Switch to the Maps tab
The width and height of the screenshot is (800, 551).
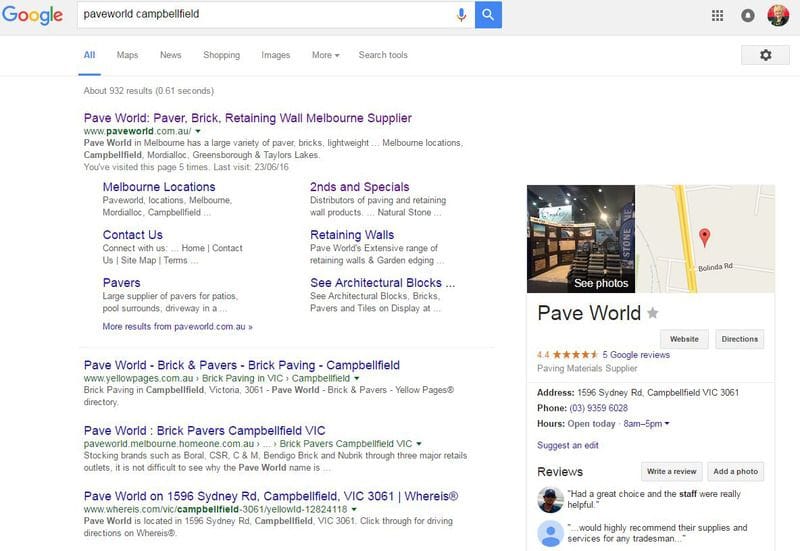[127, 55]
